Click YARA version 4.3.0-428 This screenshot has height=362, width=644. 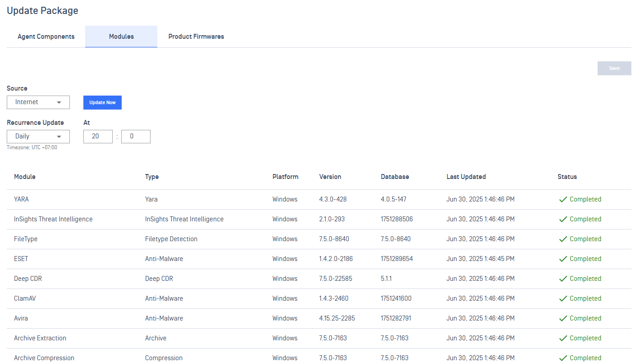[x=333, y=199]
